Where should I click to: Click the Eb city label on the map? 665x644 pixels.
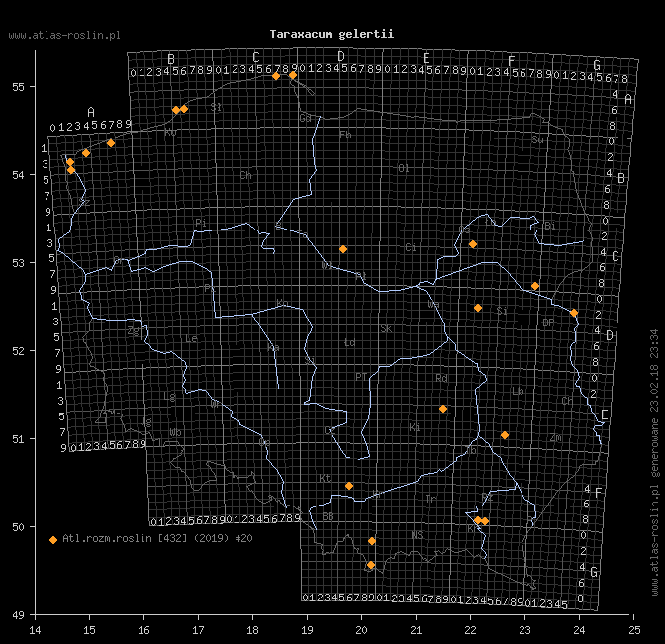pyautogui.click(x=345, y=135)
